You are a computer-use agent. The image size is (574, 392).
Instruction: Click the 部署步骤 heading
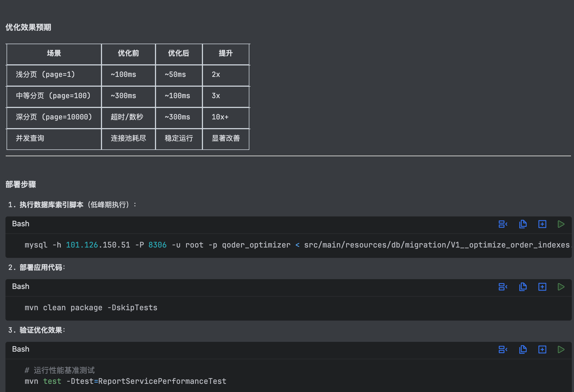(21, 184)
